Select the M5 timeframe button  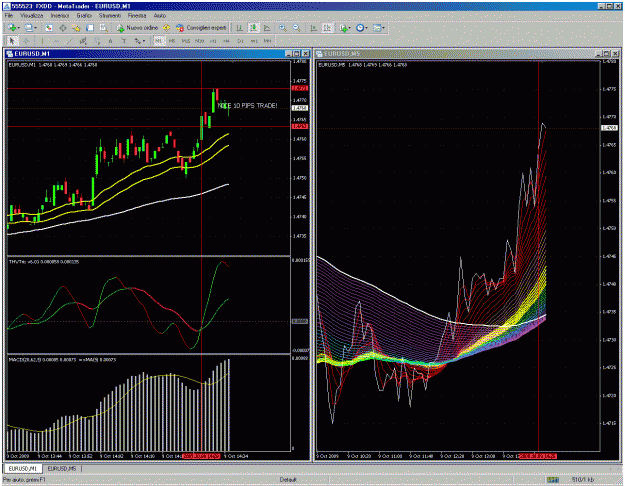(x=172, y=41)
